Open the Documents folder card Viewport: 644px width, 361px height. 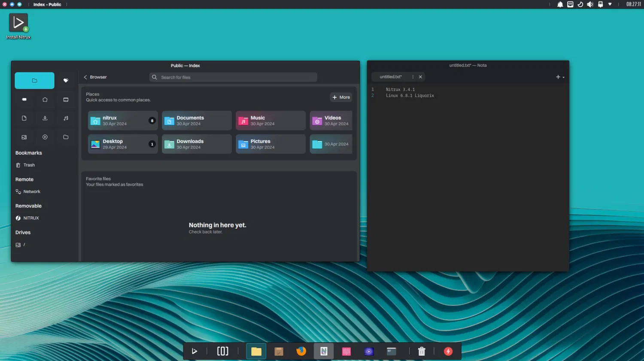pos(197,121)
